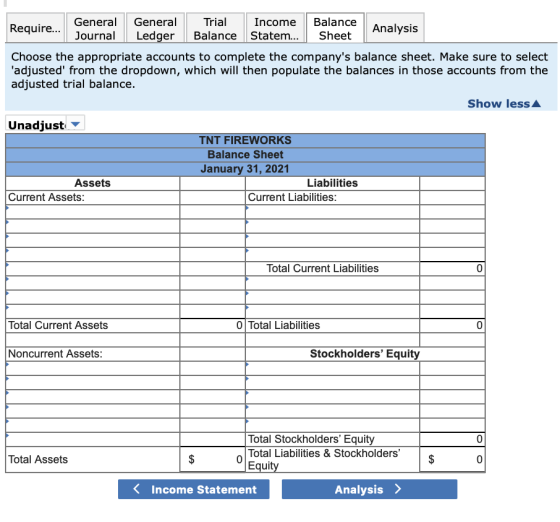Click the amount field for first current asset
The image size is (560, 522).
(x=212, y=212)
